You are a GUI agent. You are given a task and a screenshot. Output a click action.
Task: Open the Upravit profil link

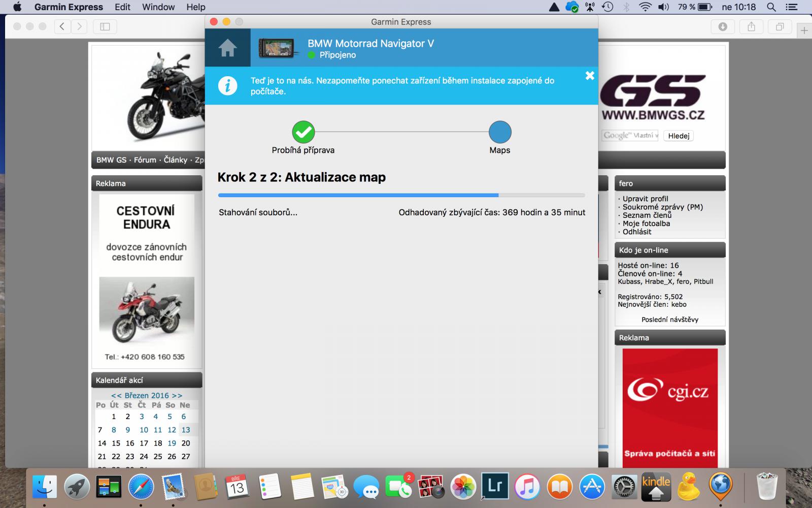645,199
